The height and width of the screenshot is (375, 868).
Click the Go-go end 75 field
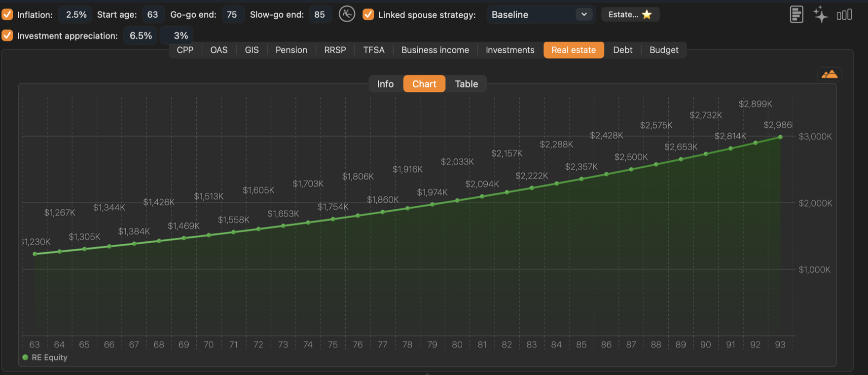tap(232, 14)
